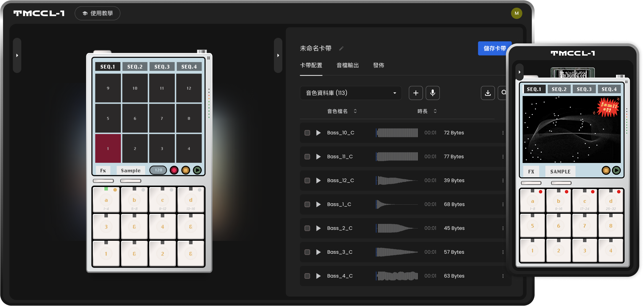Click the pencil icon to rename the cassette

pos(341,48)
